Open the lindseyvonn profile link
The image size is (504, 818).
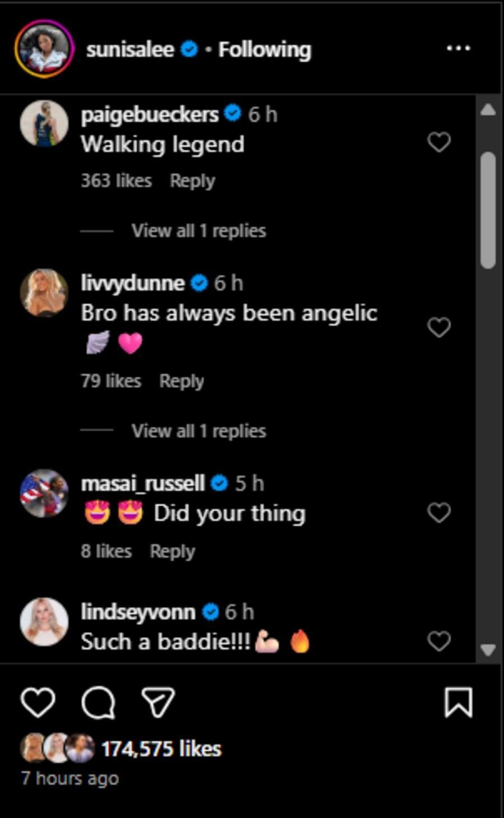[x=138, y=612]
